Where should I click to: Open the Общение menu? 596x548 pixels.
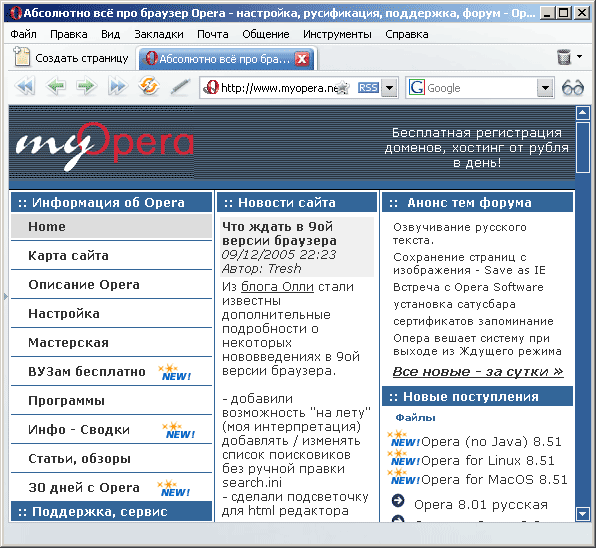point(266,34)
